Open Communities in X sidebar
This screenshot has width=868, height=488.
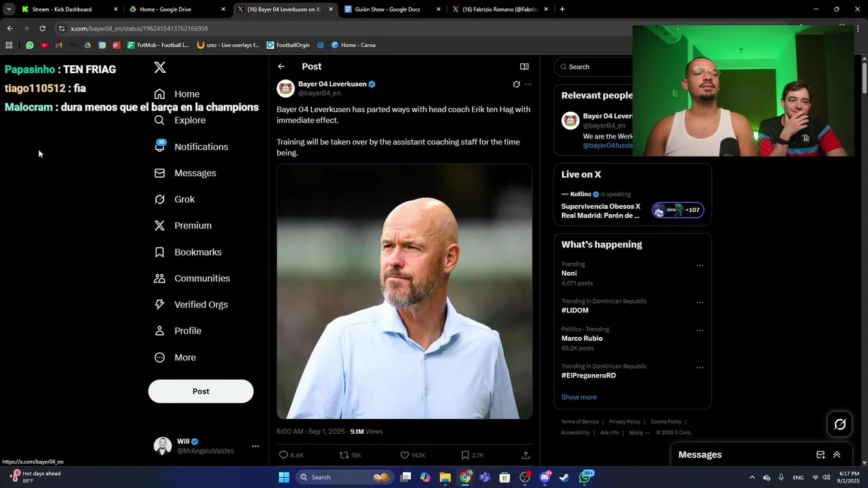pyautogui.click(x=192, y=279)
